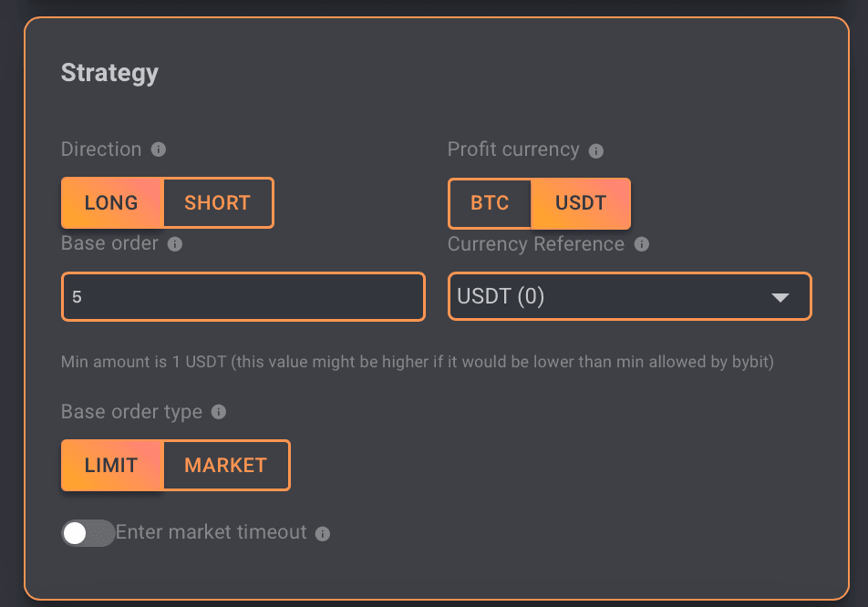The width and height of the screenshot is (868, 607).
Task: Click into the Base order input field
Action: pyautogui.click(x=243, y=297)
